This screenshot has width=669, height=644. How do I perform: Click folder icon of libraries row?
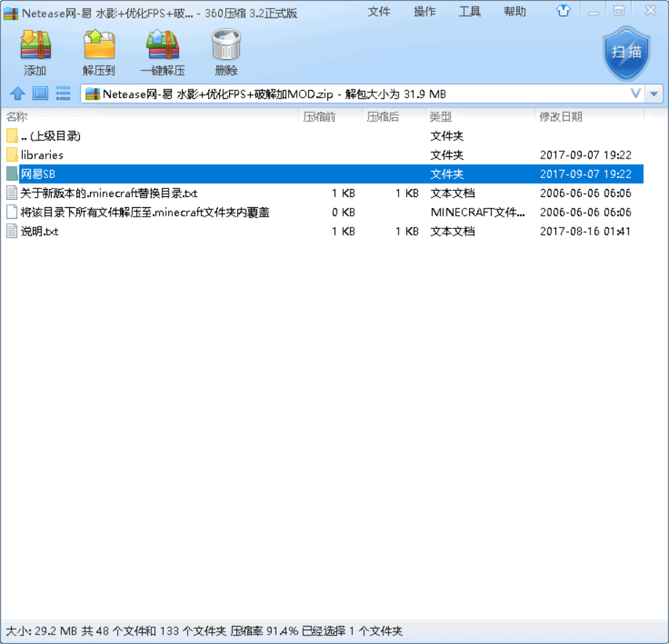point(12,155)
